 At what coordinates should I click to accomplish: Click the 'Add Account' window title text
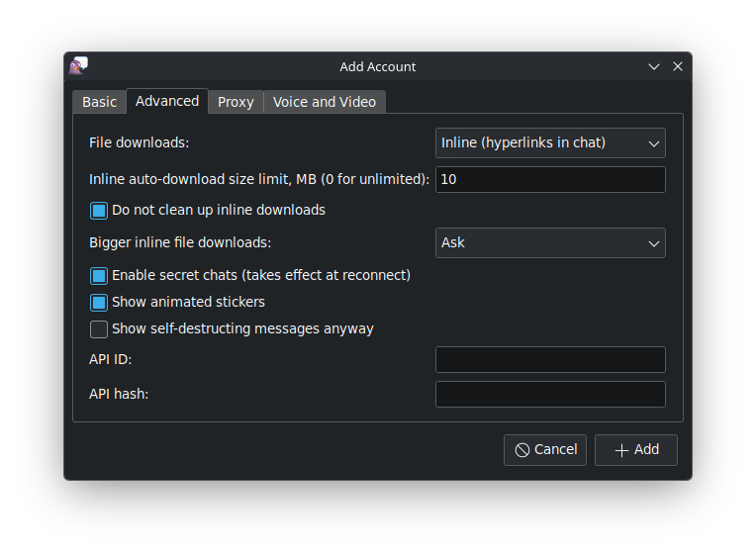click(378, 66)
